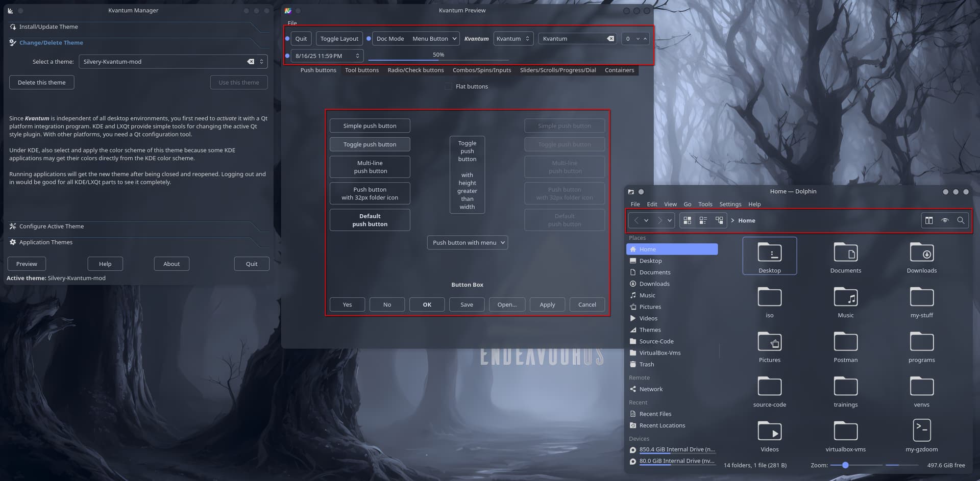Switch to the Radio/Check buttons tab

[x=415, y=70]
